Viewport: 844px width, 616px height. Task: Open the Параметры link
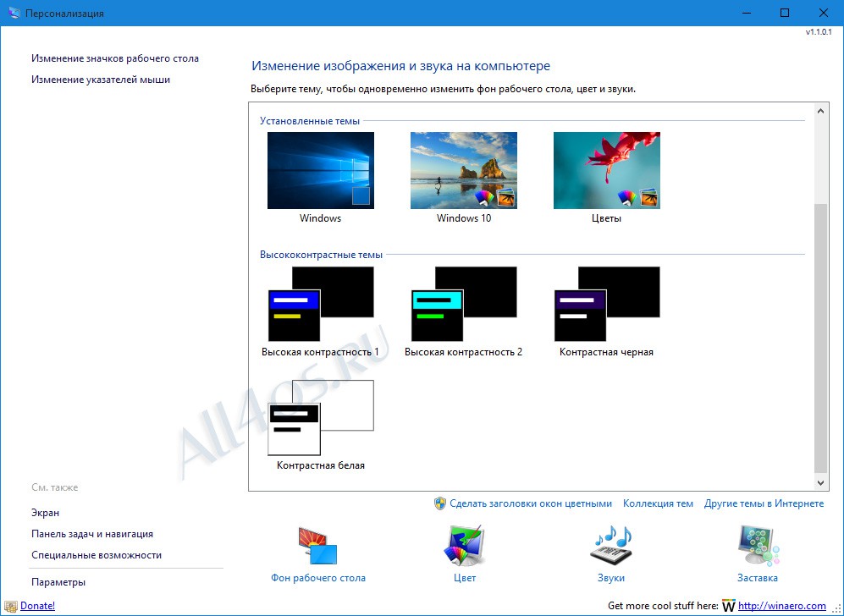click(58, 582)
